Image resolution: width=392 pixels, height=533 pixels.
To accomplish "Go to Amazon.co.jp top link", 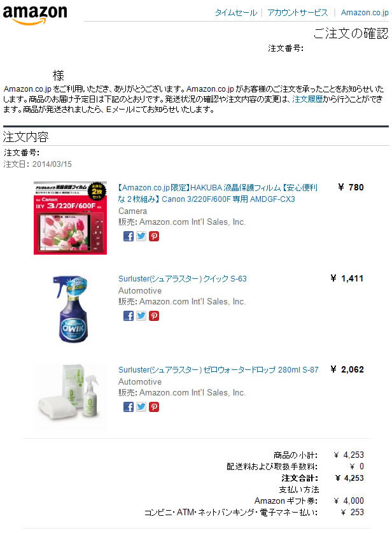I will 365,13.
